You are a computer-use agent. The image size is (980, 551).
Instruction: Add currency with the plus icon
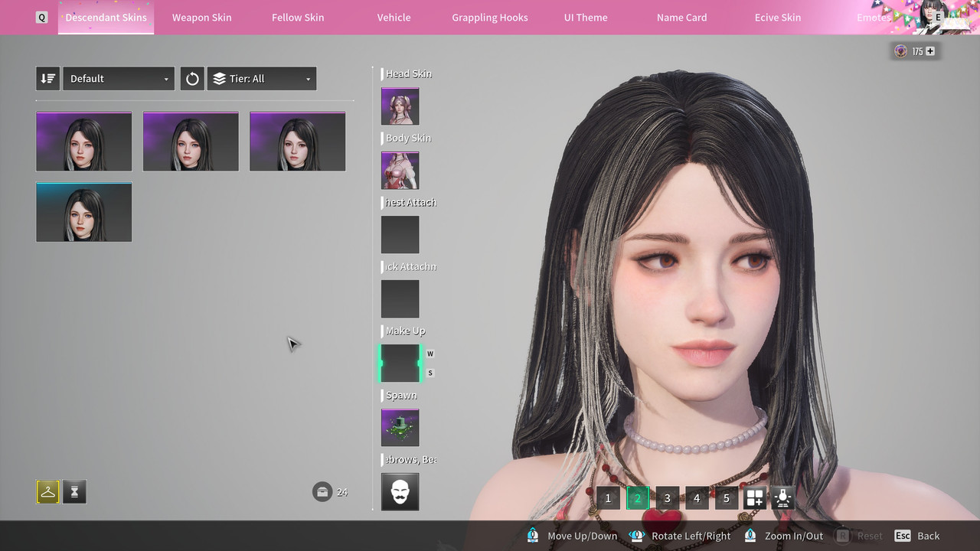pos(930,51)
